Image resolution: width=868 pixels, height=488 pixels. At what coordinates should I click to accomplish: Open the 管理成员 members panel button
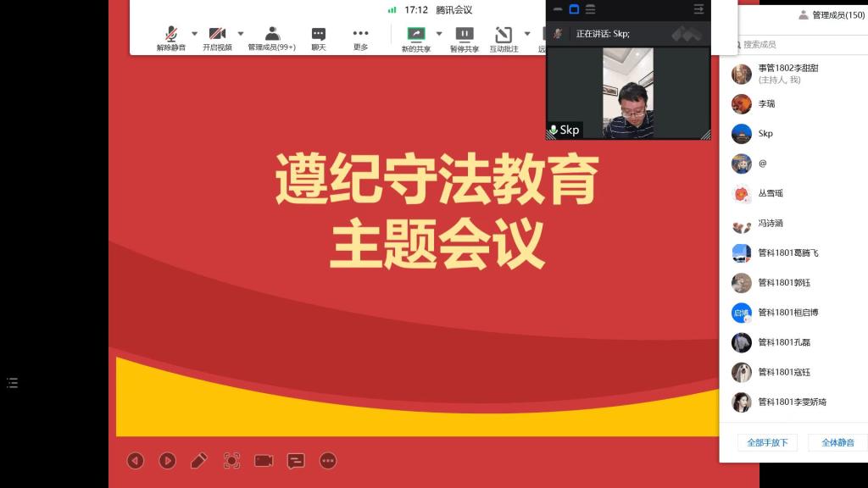(x=272, y=38)
